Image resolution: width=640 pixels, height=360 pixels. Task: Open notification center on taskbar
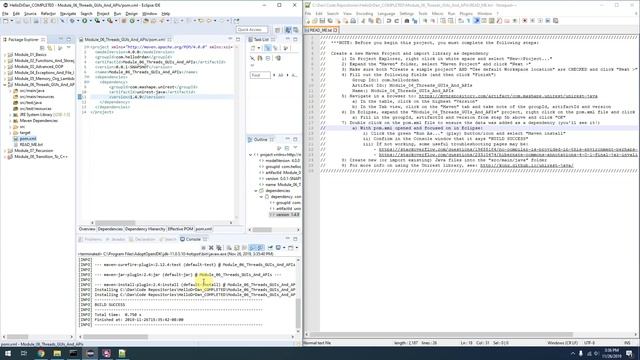(x=630, y=353)
